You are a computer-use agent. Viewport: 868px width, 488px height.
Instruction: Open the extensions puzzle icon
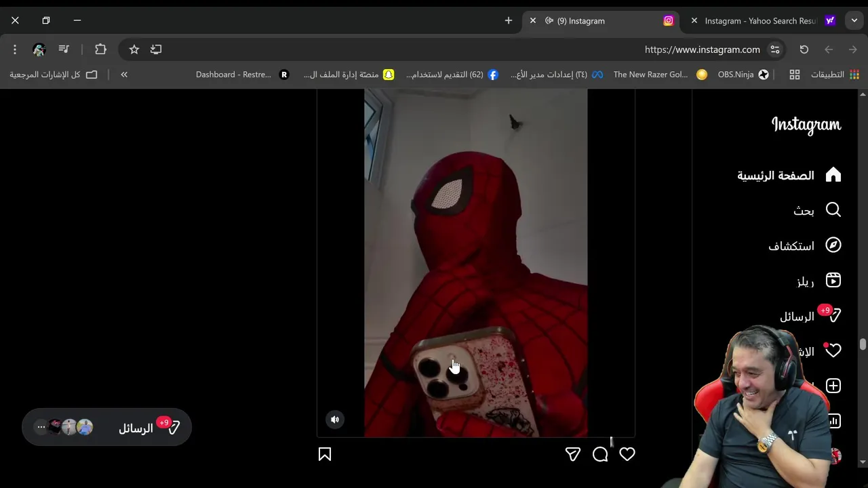tap(100, 49)
